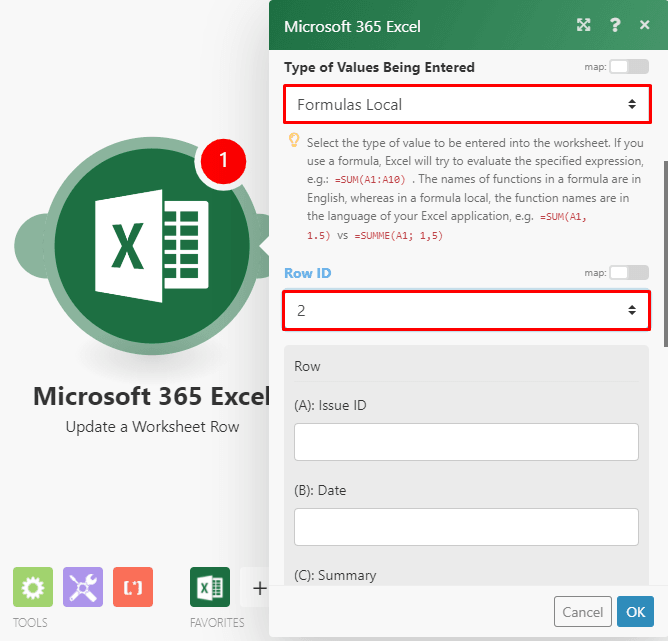Click the red badge showing 1
Screen dimensions: 668x641
click(224, 160)
